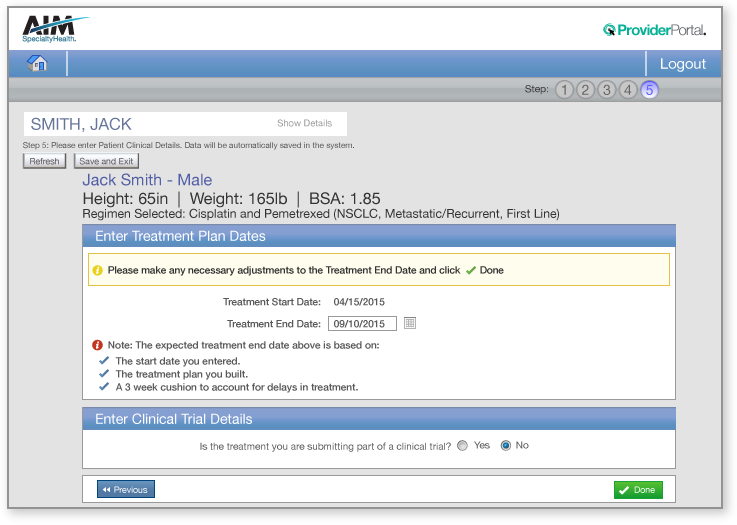Click the Treatment Start Date value 04/15/2015
Screen dimensions: 737x525
pyautogui.click(x=359, y=302)
